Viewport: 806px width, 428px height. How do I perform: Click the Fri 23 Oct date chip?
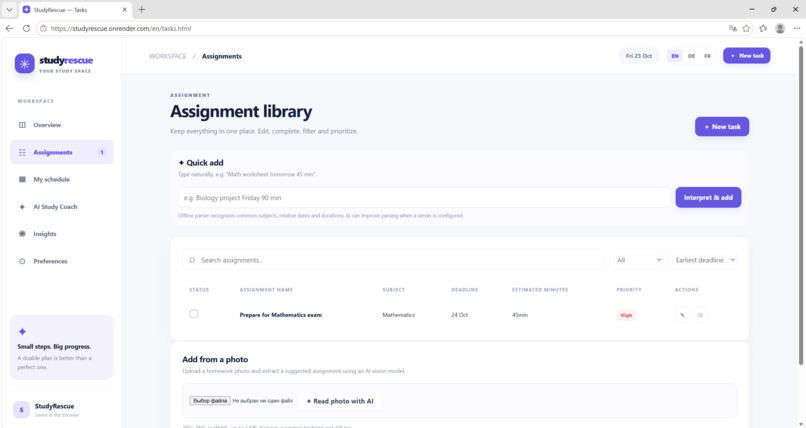(x=638, y=56)
